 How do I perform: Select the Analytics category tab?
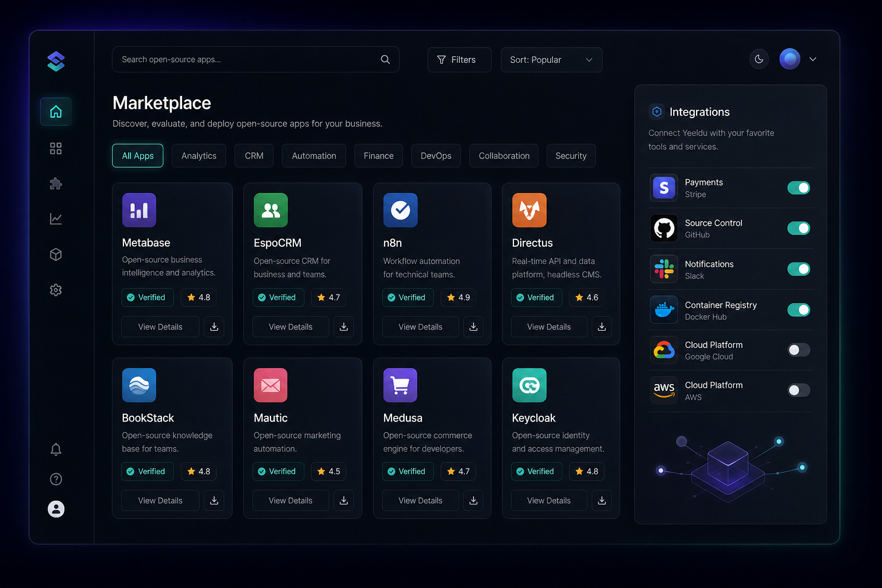click(x=199, y=156)
